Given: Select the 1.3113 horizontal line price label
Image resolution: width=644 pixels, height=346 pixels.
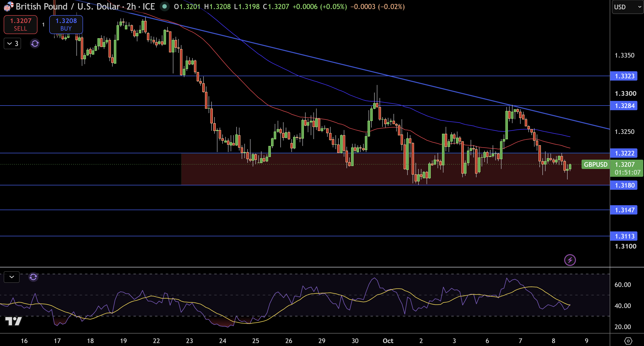Looking at the screenshot, I should 623,236.
